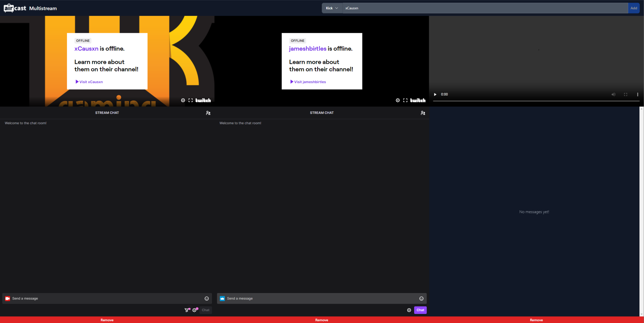644x323 pixels.
Task: Click the page scrollbar down arrow
Action: tap(641, 314)
